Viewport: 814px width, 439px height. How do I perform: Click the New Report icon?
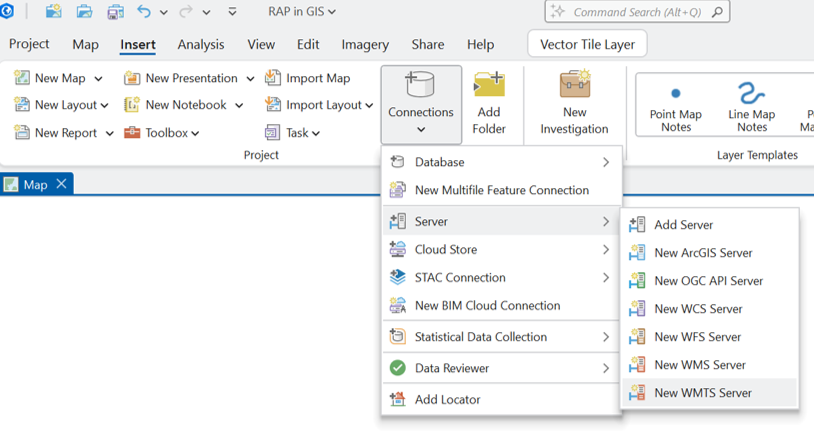22,133
